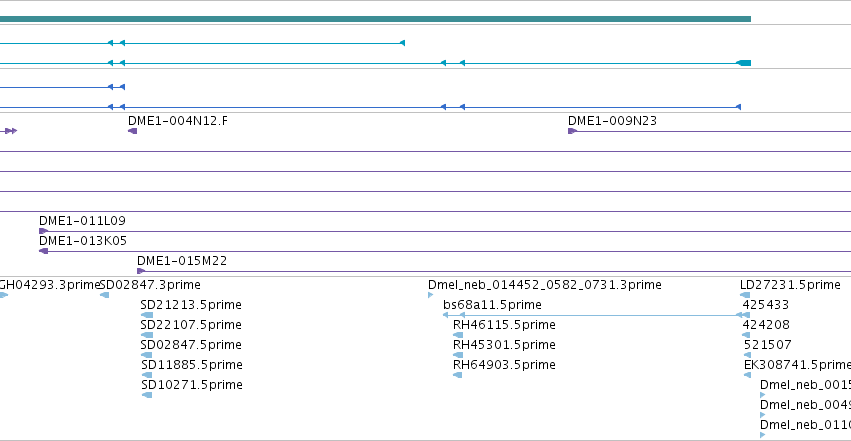Click the RH45301.5prime EST label
Viewport: 851px width, 441px height.
(x=504, y=345)
